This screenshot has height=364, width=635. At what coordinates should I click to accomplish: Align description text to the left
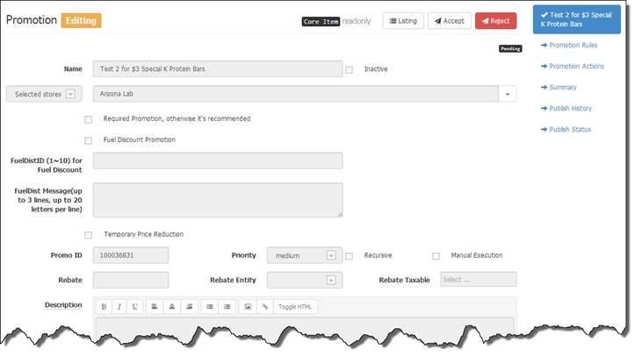154,307
